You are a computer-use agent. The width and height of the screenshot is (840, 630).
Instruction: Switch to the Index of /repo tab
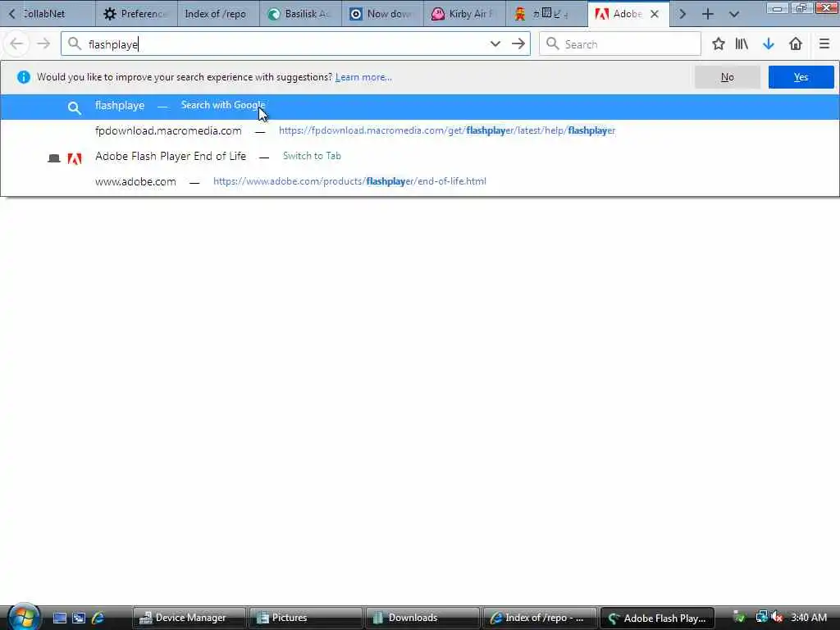218,14
